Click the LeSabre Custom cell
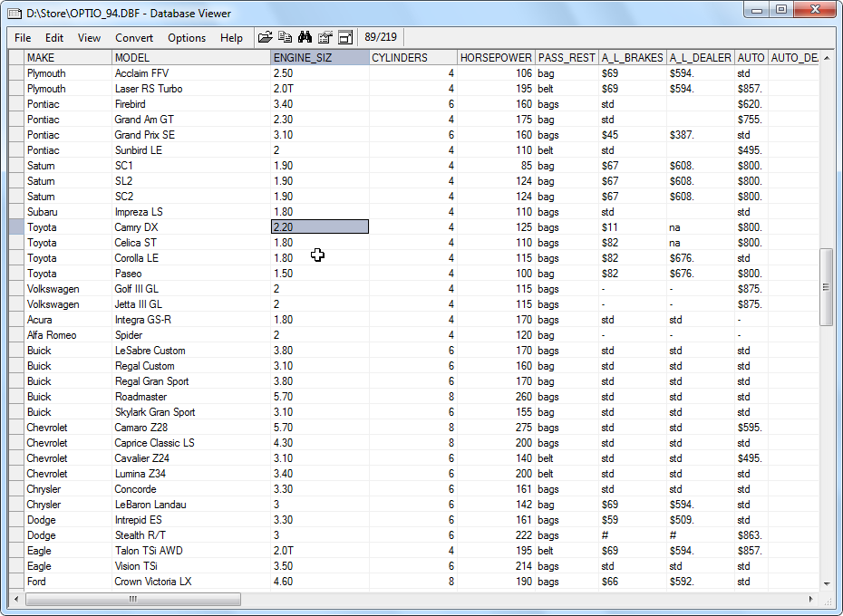 click(191, 351)
